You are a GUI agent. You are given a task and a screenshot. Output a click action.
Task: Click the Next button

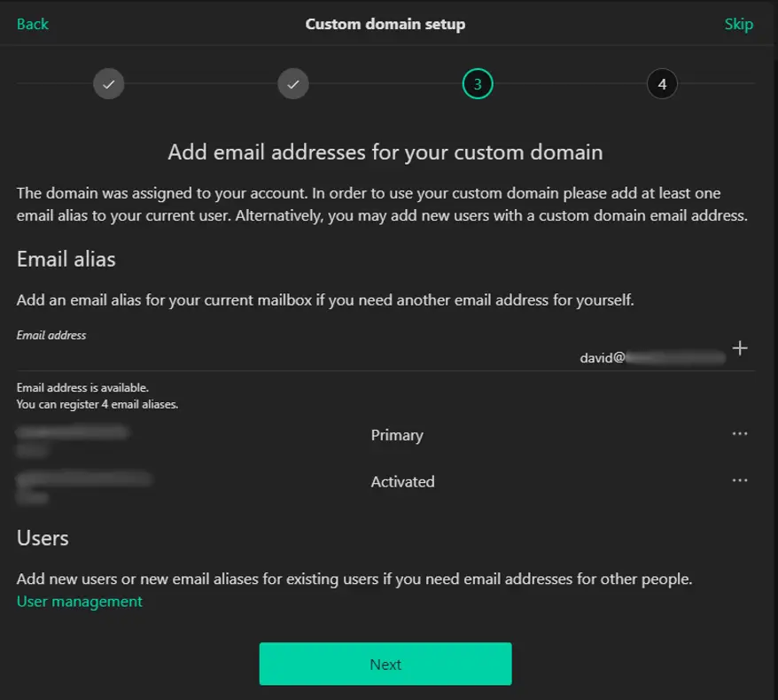385,664
